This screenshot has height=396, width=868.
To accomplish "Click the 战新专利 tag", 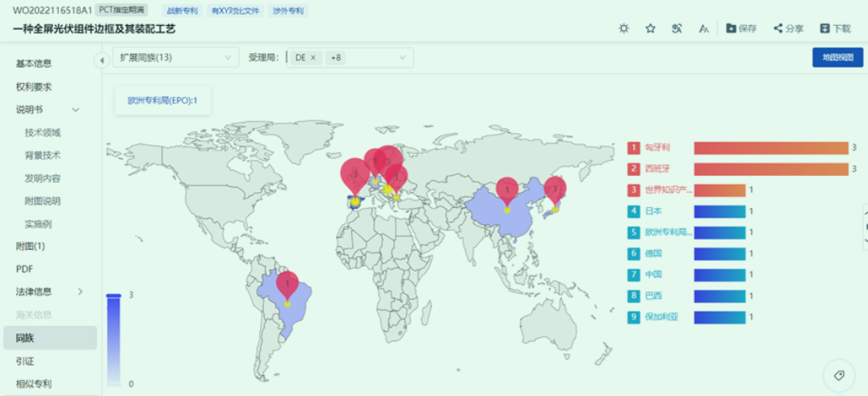I will pos(182,10).
